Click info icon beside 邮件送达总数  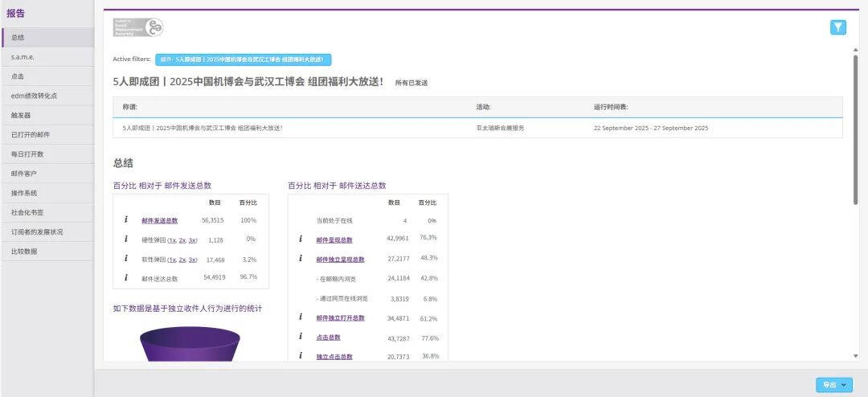pos(126,278)
